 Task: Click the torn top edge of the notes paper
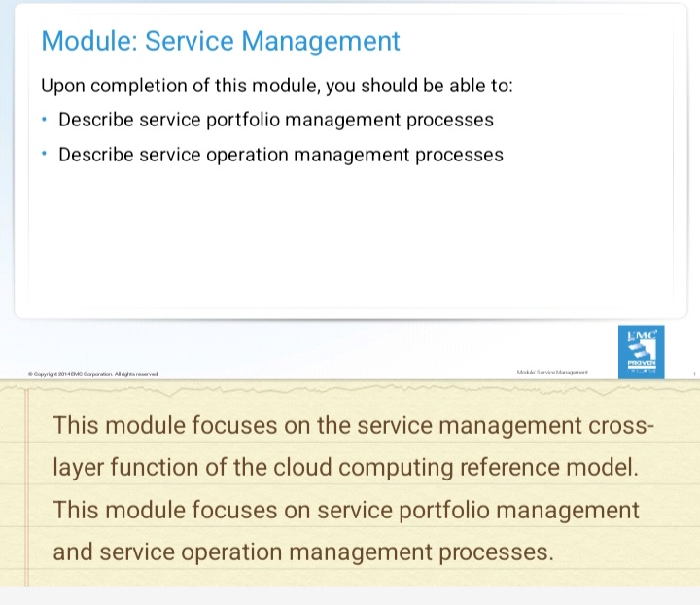click(x=350, y=382)
